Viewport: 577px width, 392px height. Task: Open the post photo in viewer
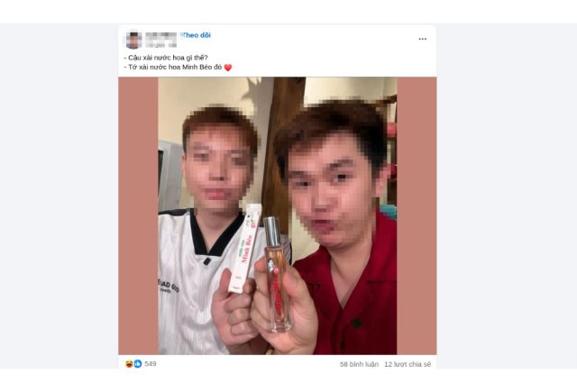278,215
